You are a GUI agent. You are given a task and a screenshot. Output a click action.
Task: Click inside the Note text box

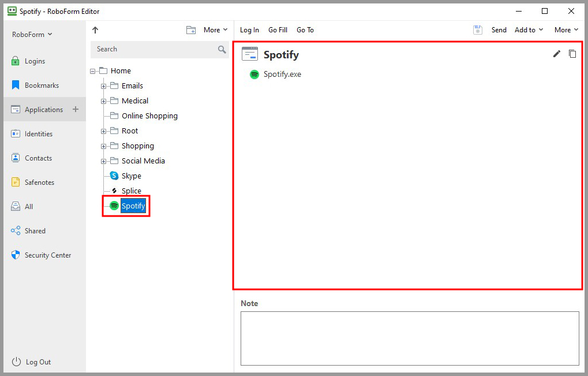click(x=410, y=338)
